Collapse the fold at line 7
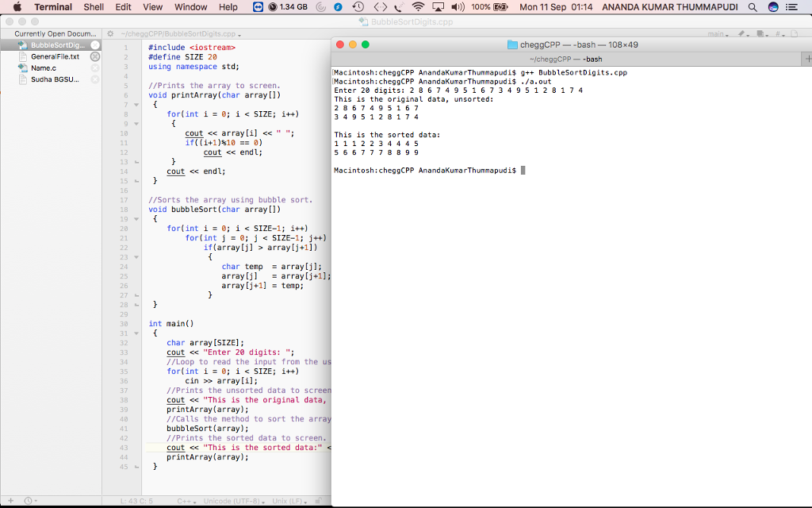Image resolution: width=812 pixels, height=508 pixels. (136, 105)
